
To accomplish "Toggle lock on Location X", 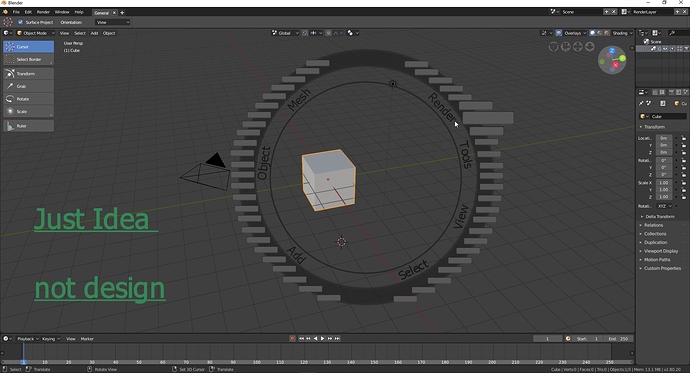I will pos(683,138).
